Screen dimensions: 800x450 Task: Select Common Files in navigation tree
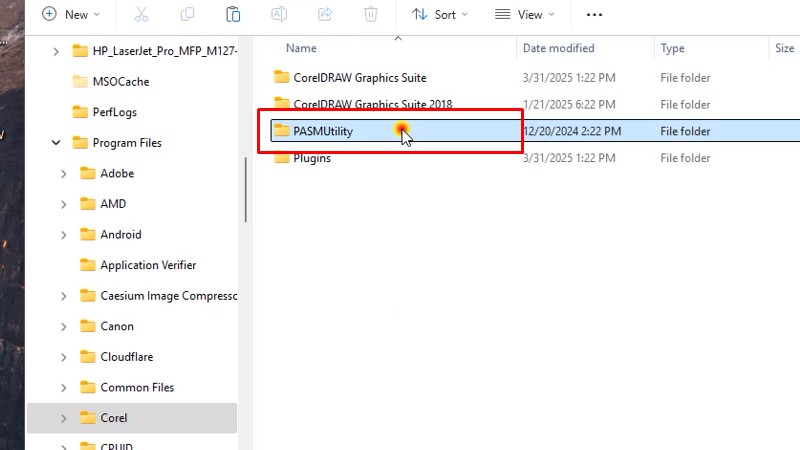pyautogui.click(x=137, y=387)
